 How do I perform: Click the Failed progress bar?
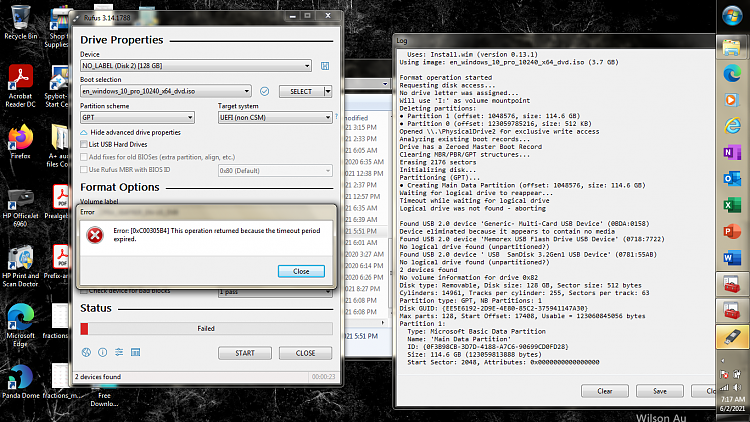coord(206,328)
